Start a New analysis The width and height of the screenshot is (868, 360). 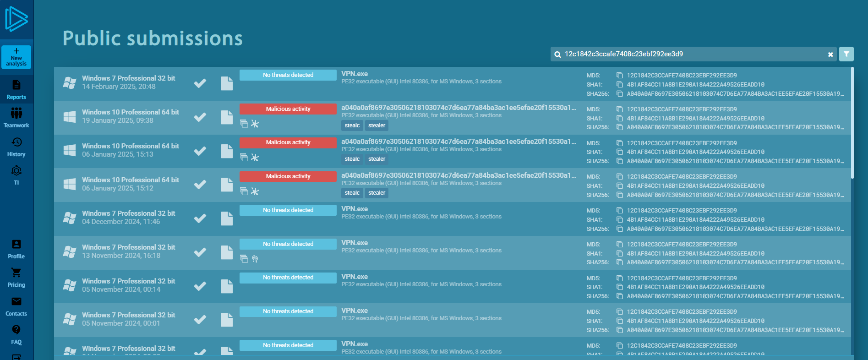tap(16, 57)
